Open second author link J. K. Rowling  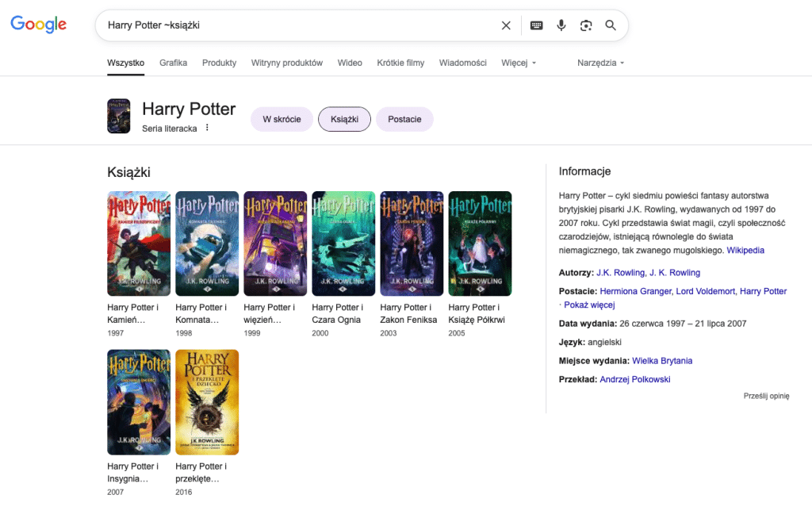click(675, 273)
